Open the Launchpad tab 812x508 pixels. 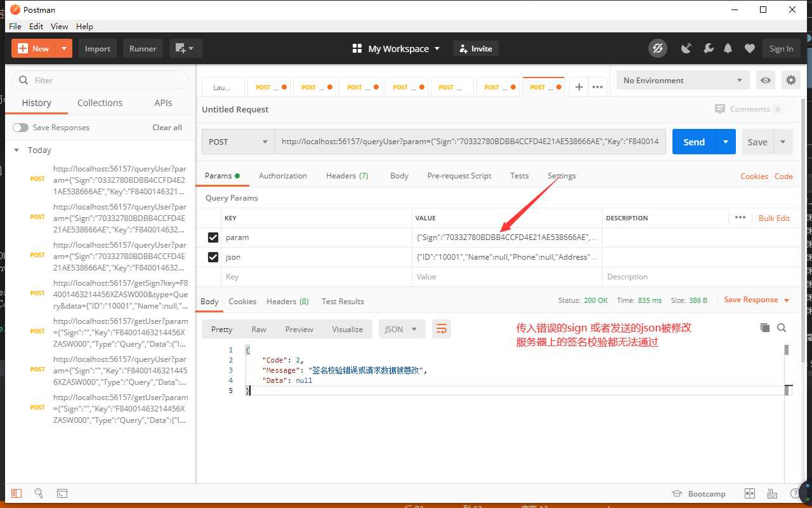[x=222, y=88]
